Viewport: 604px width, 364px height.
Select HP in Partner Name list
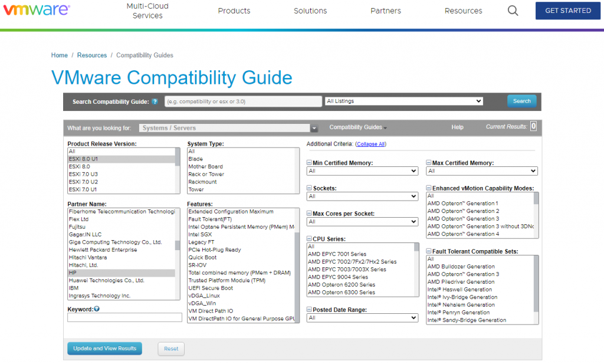click(122, 273)
